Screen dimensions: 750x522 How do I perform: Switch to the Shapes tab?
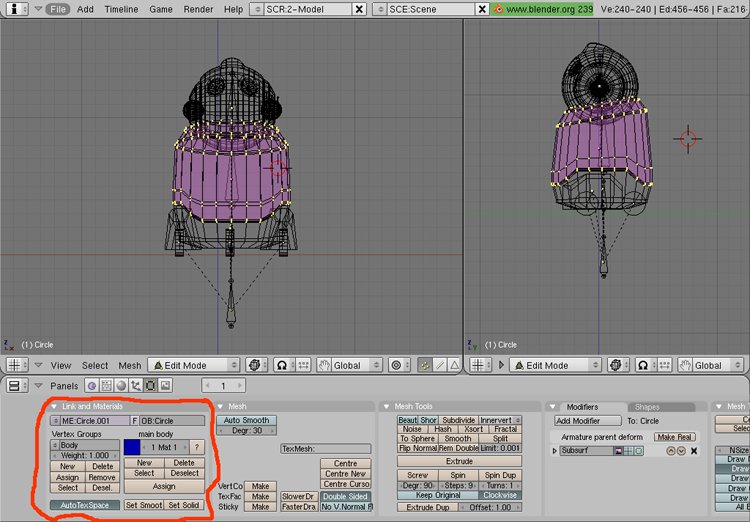pyautogui.click(x=661, y=407)
